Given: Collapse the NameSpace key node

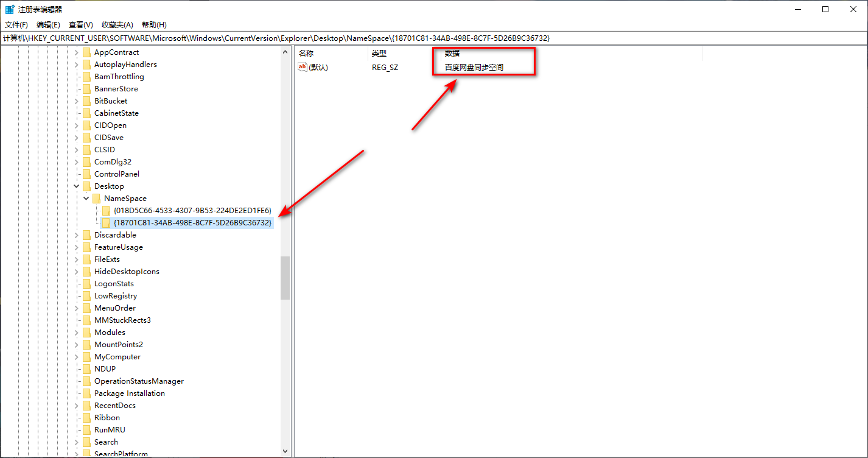Looking at the screenshot, I should [86, 199].
